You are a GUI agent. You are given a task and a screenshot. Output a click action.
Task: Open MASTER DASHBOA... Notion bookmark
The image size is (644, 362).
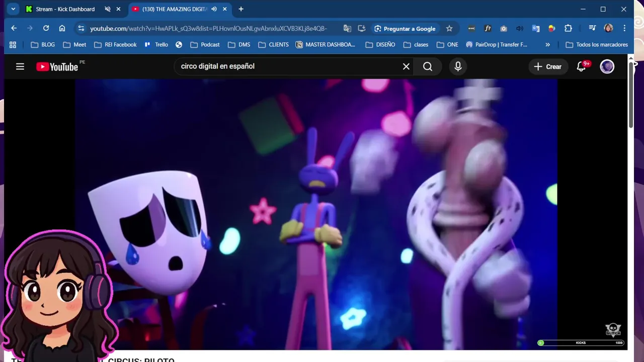click(326, 45)
